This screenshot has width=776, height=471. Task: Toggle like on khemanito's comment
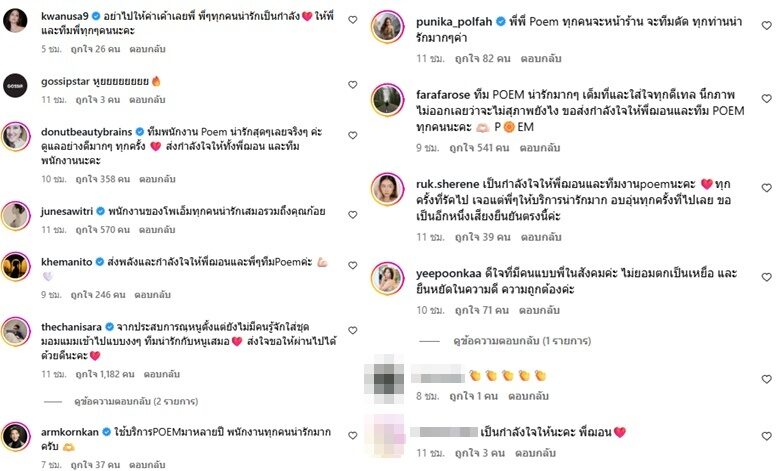[353, 266]
